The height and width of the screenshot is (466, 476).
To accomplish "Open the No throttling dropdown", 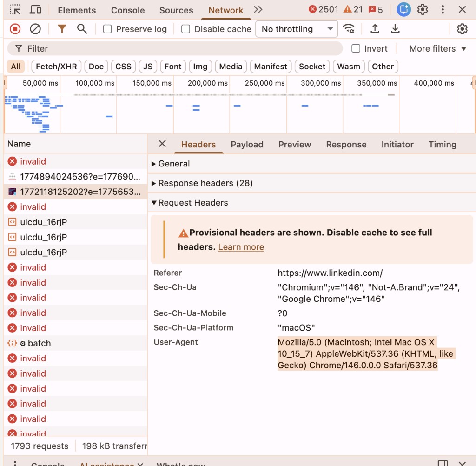I will click(x=296, y=29).
